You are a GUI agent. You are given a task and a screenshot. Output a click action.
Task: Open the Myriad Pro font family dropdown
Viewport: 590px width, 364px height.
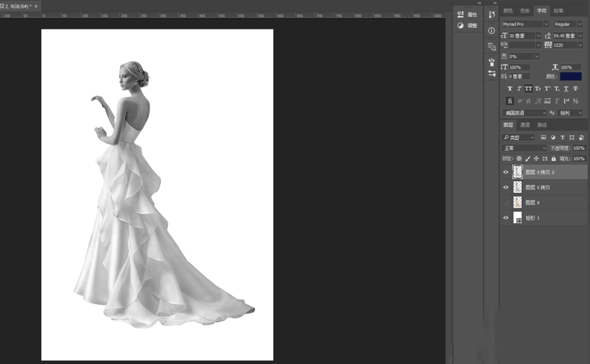pyautogui.click(x=525, y=24)
